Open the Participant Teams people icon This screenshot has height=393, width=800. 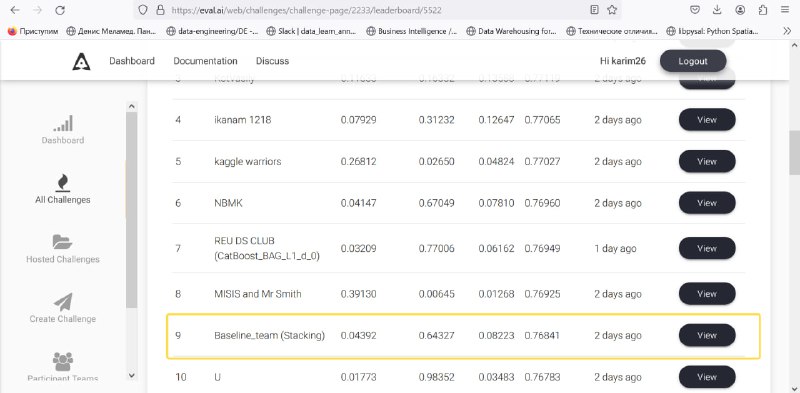click(63, 361)
